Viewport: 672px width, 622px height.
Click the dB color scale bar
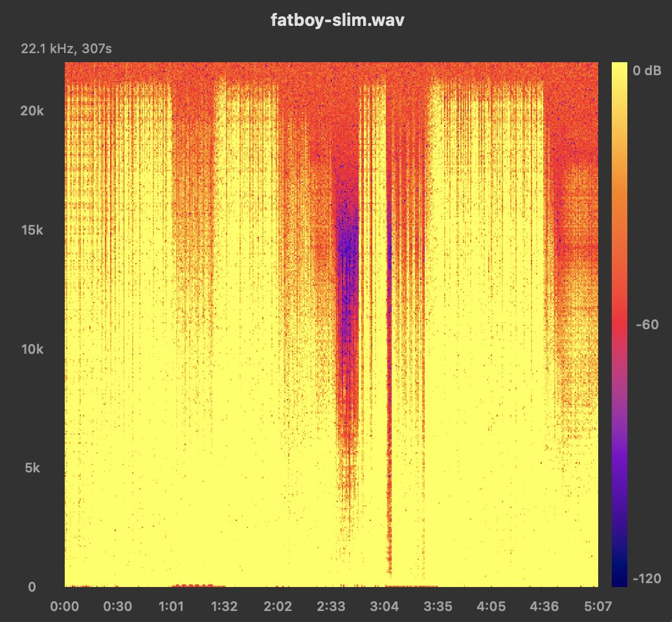tap(620, 325)
